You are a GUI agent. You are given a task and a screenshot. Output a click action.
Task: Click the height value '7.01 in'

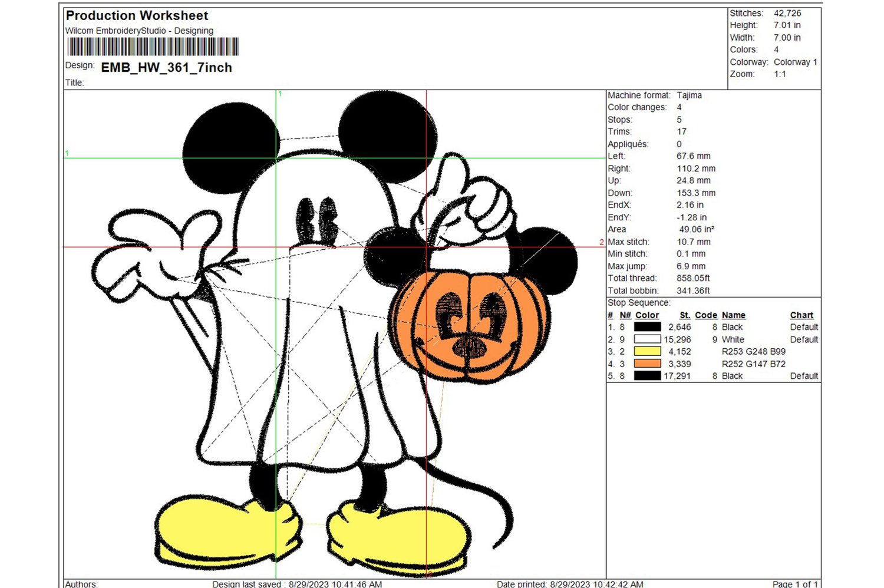pos(787,25)
